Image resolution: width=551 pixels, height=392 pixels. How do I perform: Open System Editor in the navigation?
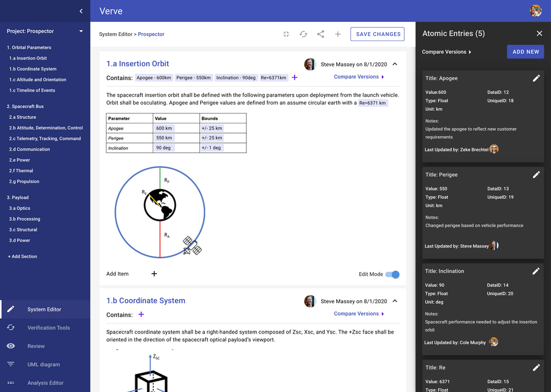45,309
